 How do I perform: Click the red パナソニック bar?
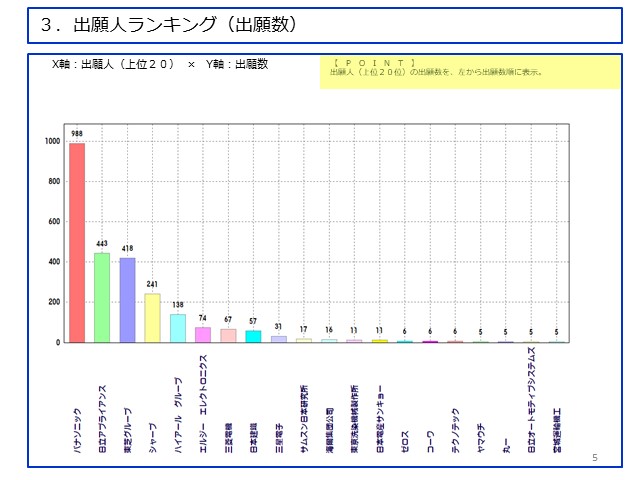click(77, 242)
